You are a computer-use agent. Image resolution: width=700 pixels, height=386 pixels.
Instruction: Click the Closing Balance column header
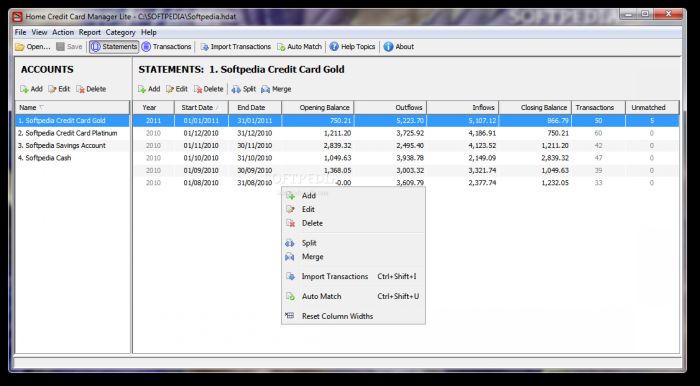click(x=535, y=108)
